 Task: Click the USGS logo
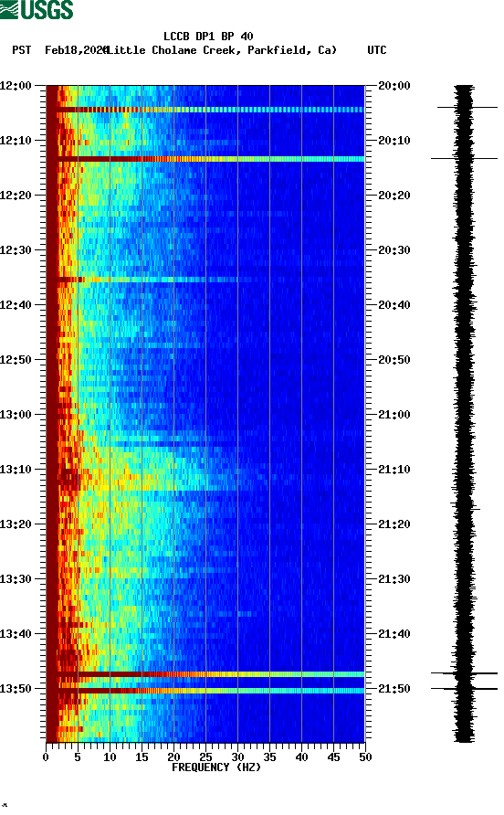point(37,9)
